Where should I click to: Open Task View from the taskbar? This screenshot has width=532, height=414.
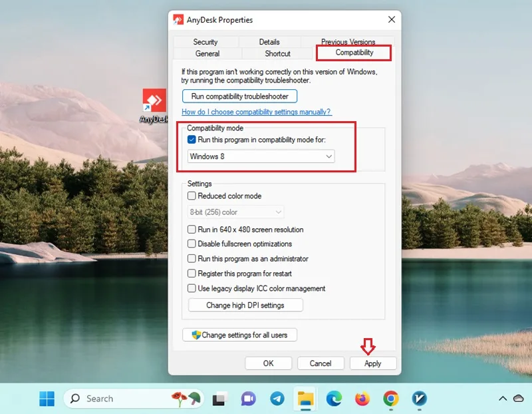pos(220,399)
